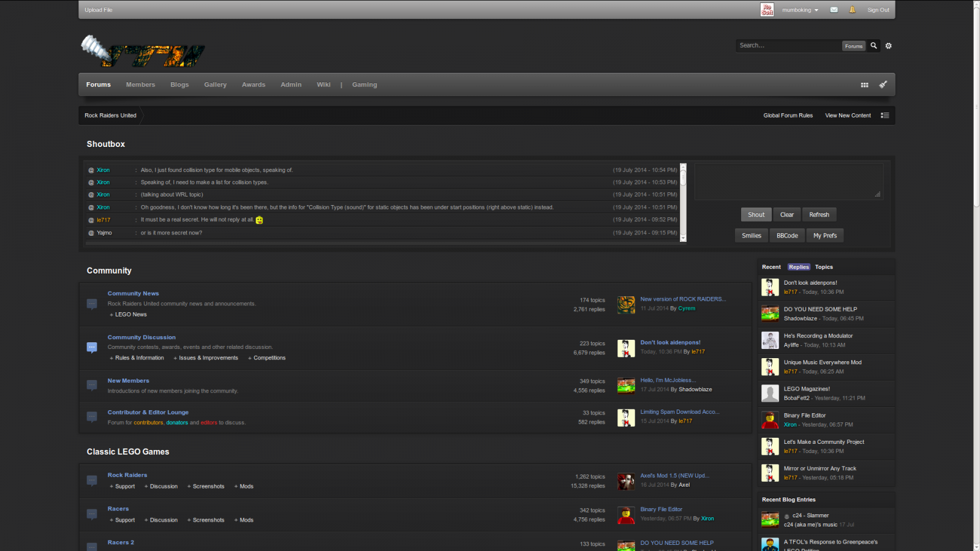Click the mumboking profile avatar

click(767, 10)
